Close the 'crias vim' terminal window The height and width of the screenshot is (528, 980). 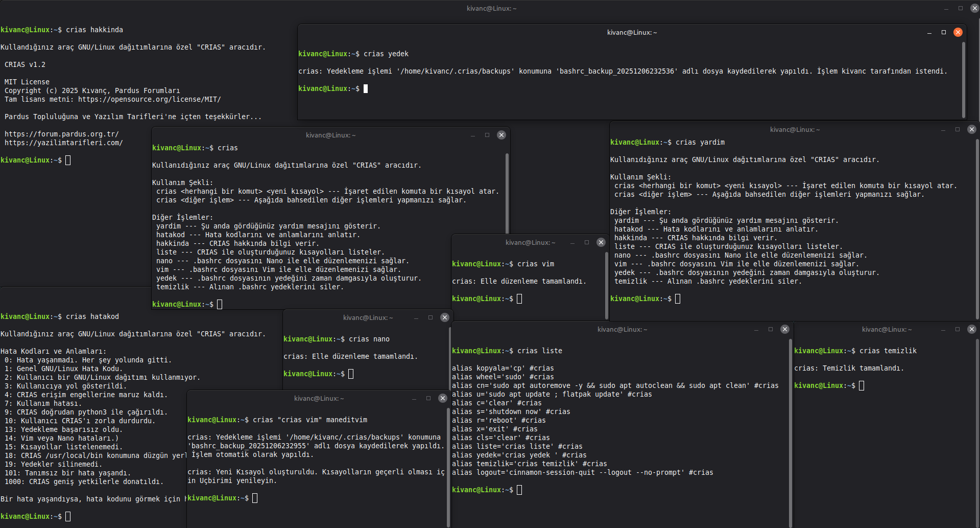point(601,242)
